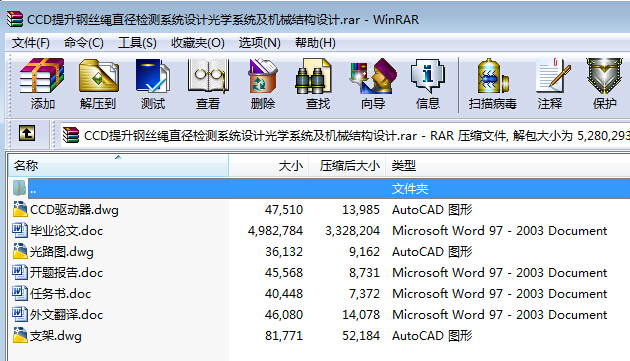
Task: Open the 文件(F) menu
Action: tap(31, 43)
